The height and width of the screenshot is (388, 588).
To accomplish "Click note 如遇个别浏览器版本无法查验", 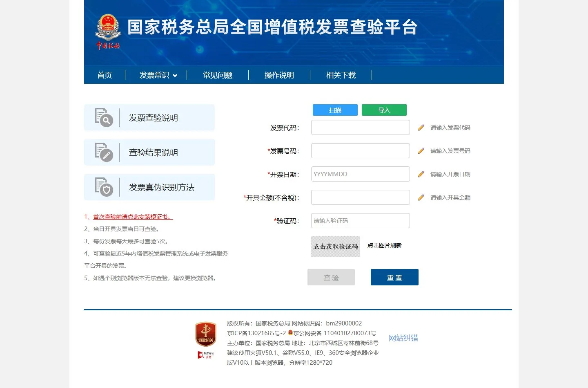I will (130, 278).
